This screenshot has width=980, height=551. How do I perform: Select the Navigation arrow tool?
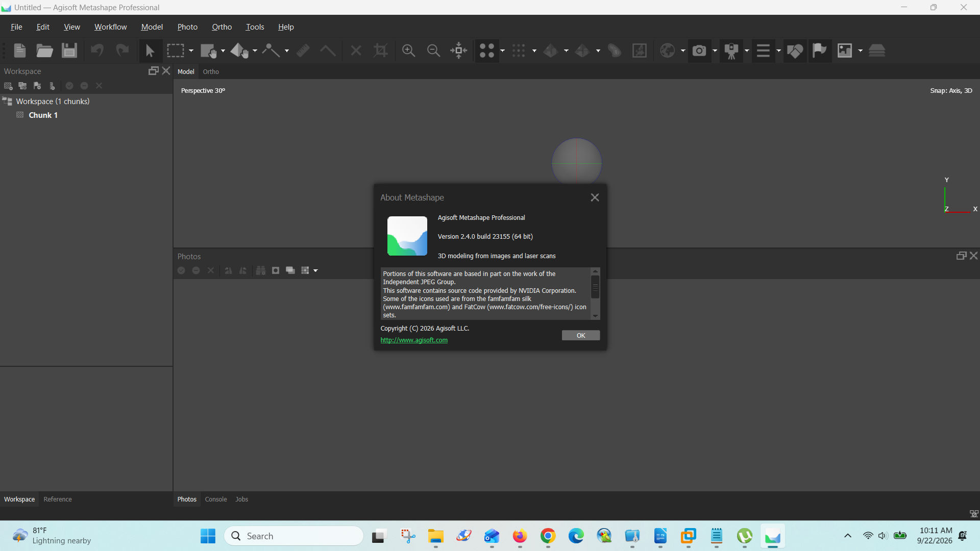[150, 51]
